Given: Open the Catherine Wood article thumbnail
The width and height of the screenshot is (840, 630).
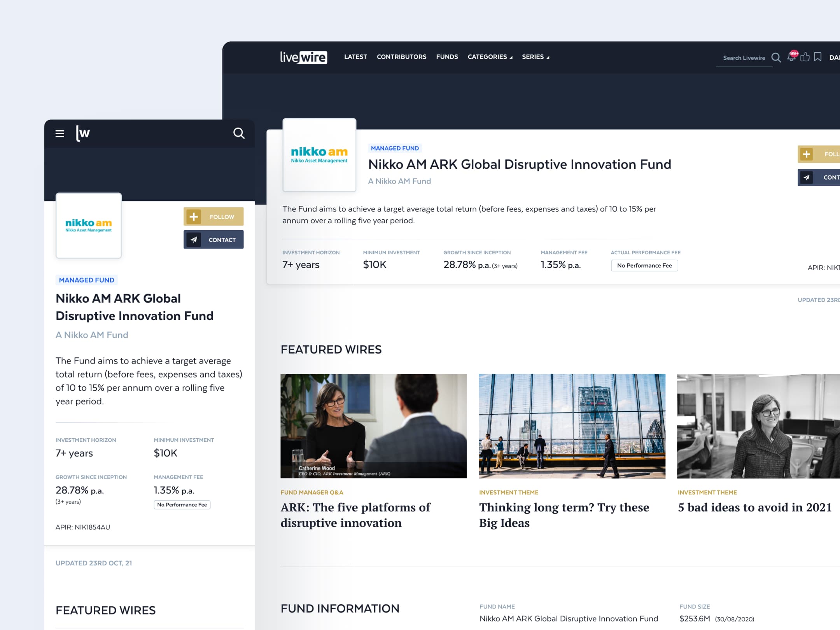Looking at the screenshot, I should (x=373, y=426).
